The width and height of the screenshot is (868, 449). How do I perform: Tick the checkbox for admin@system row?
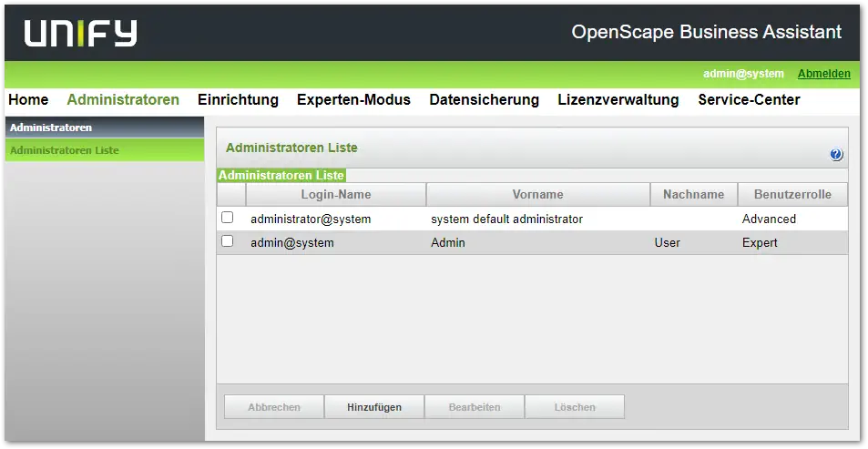coord(227,241)
